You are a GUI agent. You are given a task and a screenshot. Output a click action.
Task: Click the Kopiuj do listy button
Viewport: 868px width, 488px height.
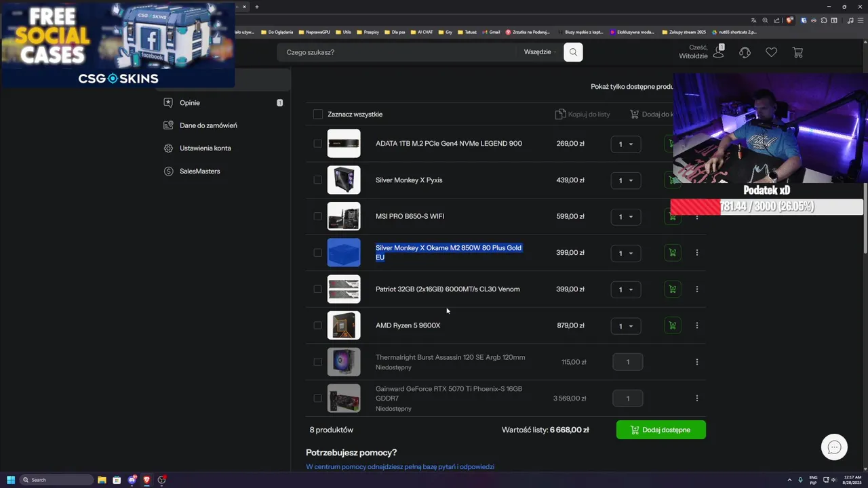click(583, 114)
